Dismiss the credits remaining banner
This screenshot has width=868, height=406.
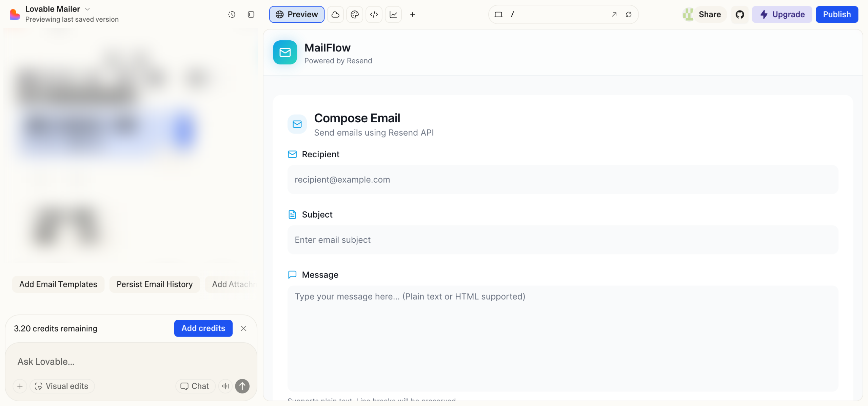click(243, 328)
